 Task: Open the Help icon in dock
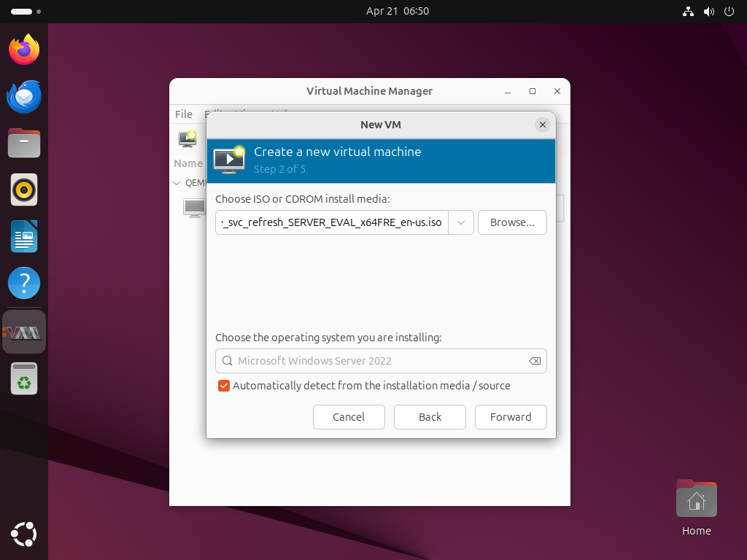24,284
